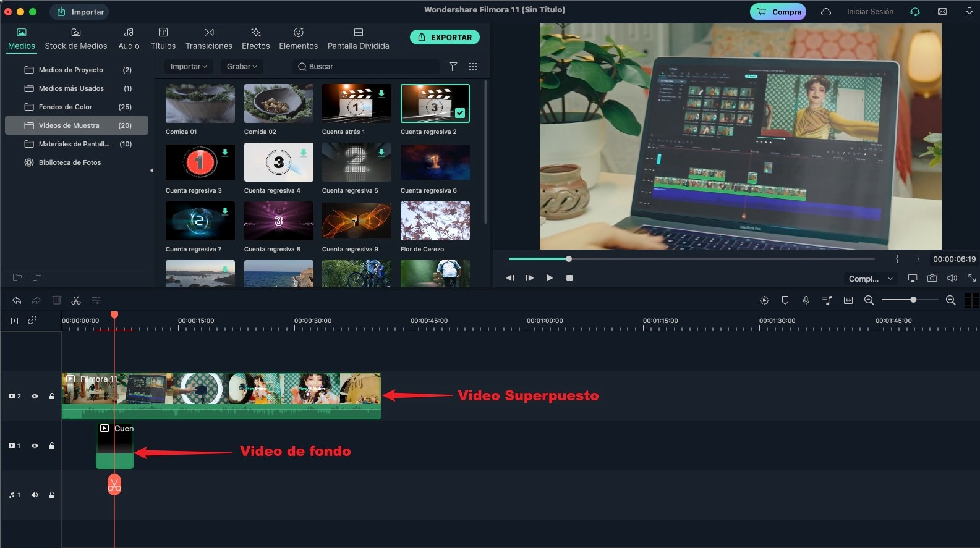Record voiceover with microphone icon
Image resolution: width=980 pixels, height=548 pixels.
click(x=806, y=300)
